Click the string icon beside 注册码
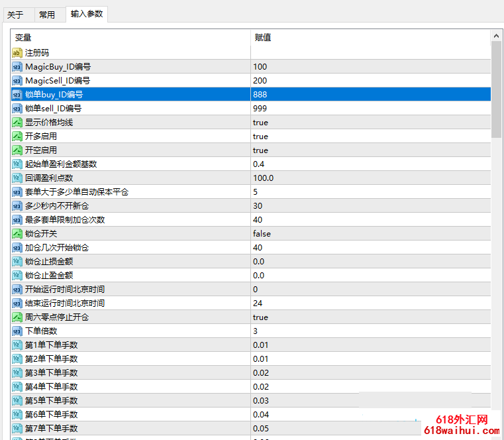The width and height of the screenshot is (504, 440). click(x=17, y=52)
